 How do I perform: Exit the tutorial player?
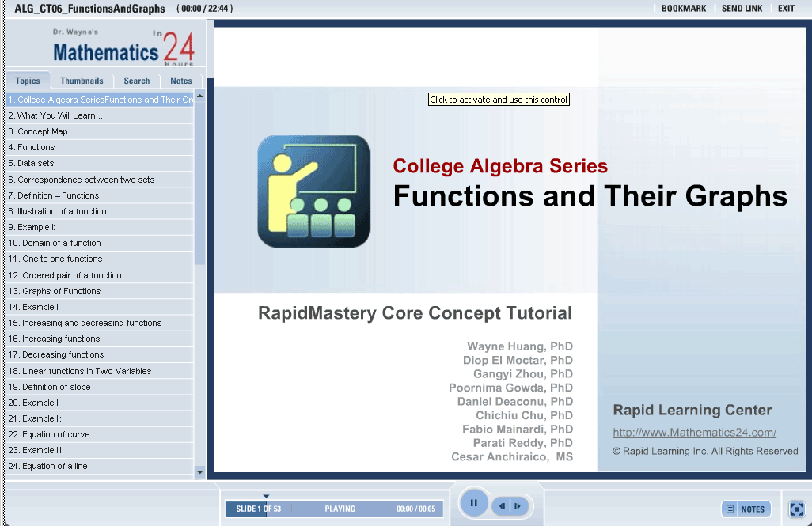pos(786,9)
